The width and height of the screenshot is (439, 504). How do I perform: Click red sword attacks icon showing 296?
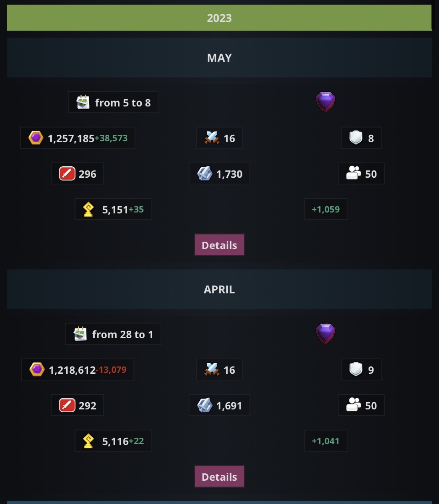pos(67,174)
